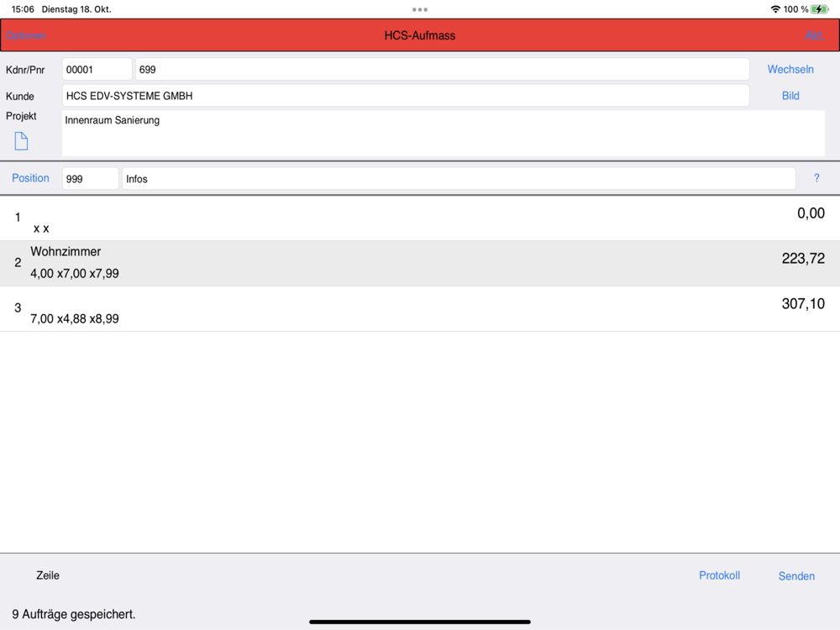Edit the Projekt text Innenraum Sanierung
This screenshot has height=630, width=840.
coord(443,134)
